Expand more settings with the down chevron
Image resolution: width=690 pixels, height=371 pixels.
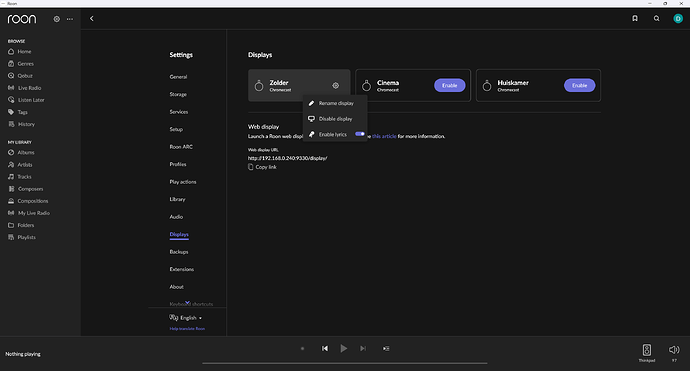[187, 303]
